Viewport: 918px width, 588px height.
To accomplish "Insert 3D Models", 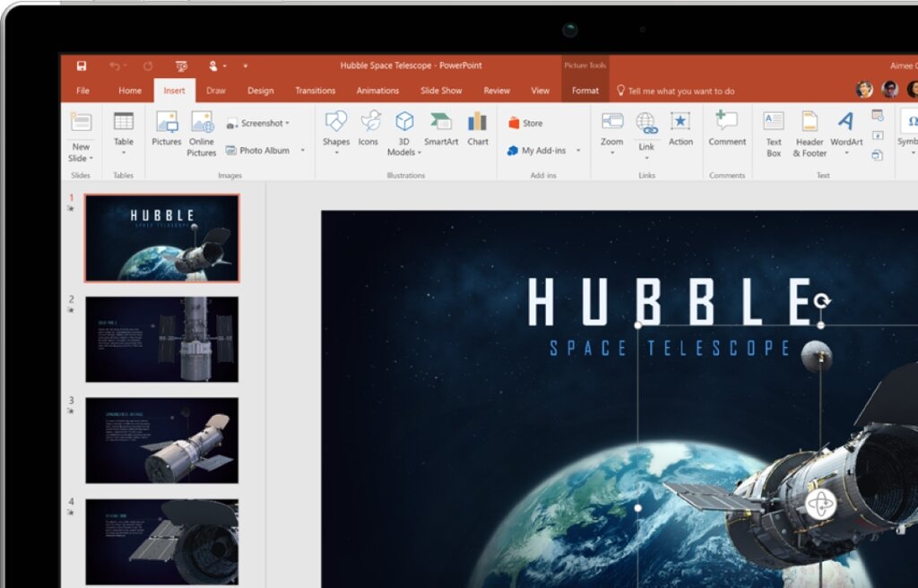I will 404,134.
